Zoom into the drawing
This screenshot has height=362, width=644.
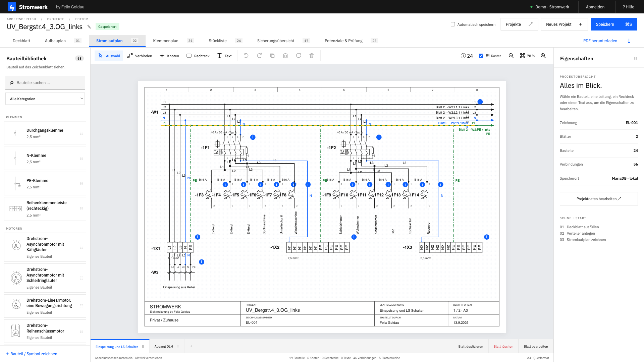(543, 56)
